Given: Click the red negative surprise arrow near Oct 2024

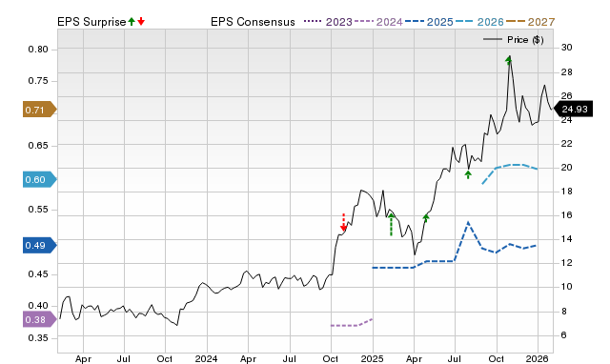Looking at the screenshot, I should [343, 222].
